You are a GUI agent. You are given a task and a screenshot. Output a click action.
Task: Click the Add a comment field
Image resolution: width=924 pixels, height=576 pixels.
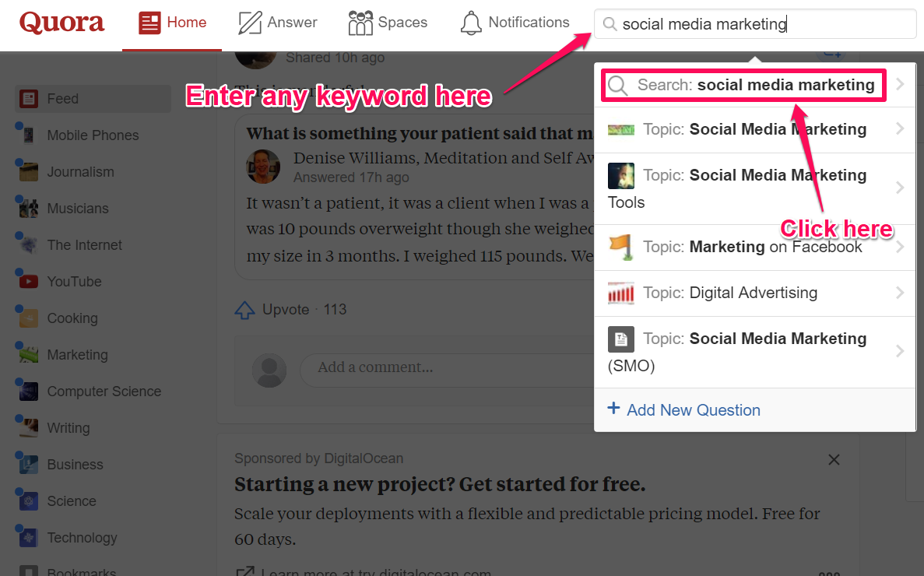click(x=448, y=369)
